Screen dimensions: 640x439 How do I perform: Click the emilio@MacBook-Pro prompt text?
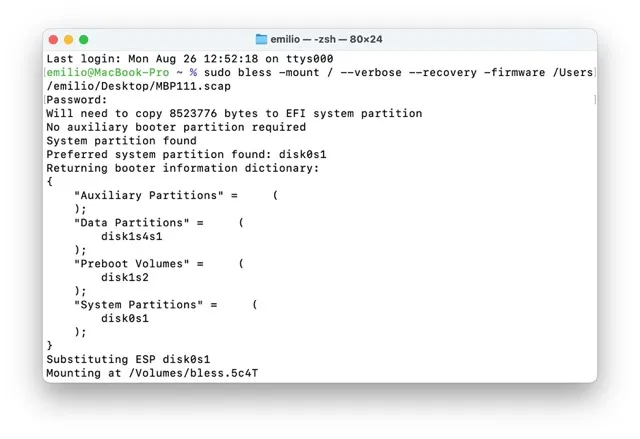point(108,73)
